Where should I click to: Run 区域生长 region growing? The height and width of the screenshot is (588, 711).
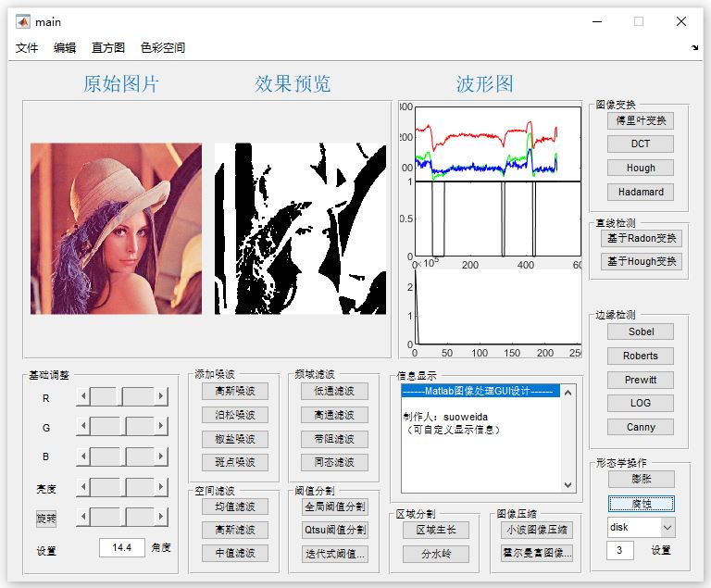point(436,530)
